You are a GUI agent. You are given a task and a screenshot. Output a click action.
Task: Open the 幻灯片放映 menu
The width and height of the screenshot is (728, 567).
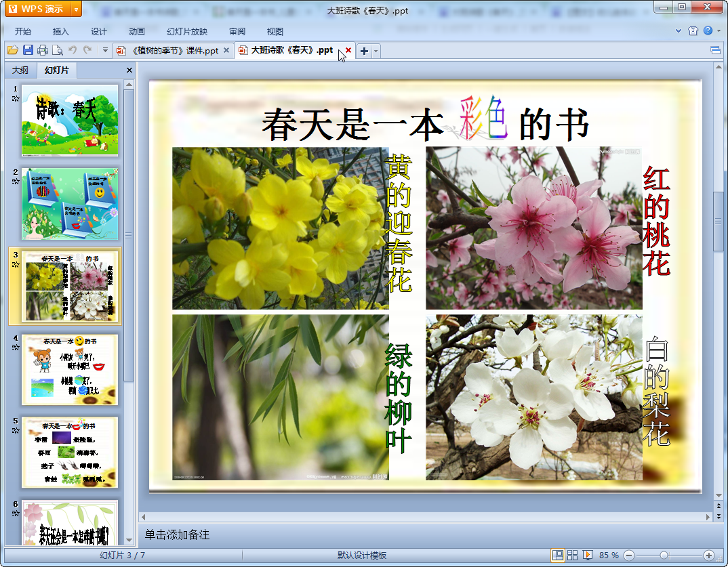click(187, 31)
